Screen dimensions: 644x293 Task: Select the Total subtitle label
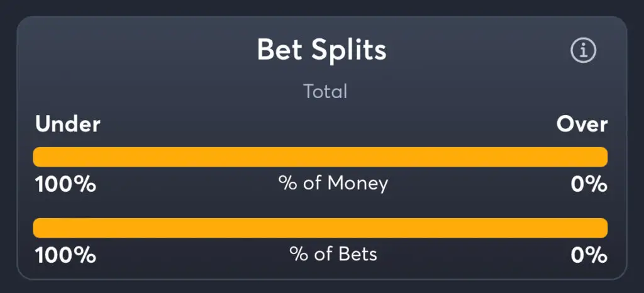click(x=325, y=91)
